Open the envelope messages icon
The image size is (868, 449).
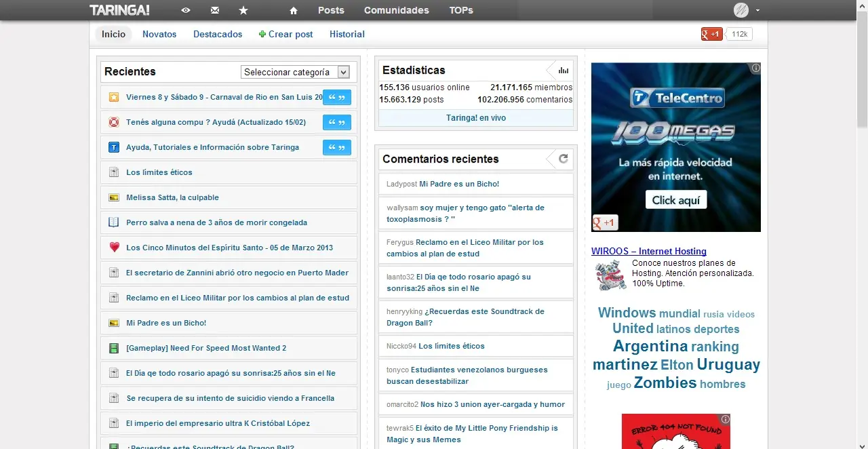tap(215, 10)
